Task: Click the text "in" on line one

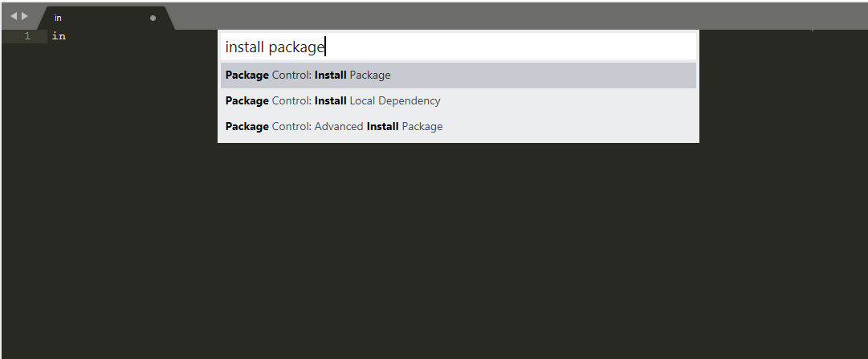Action: pyautogui.click(x=59, y=36)
